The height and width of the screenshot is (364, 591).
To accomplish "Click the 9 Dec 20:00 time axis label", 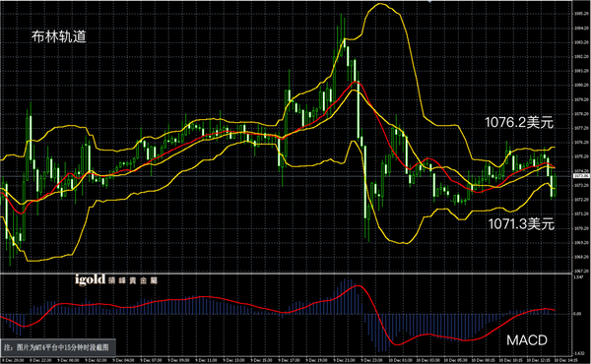I will (15, 361).
